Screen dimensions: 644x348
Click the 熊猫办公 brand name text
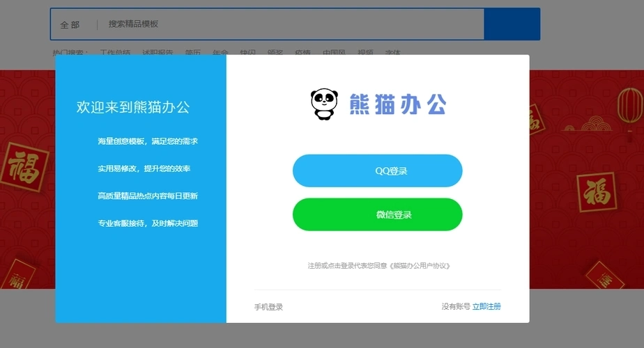coord(397,104)
